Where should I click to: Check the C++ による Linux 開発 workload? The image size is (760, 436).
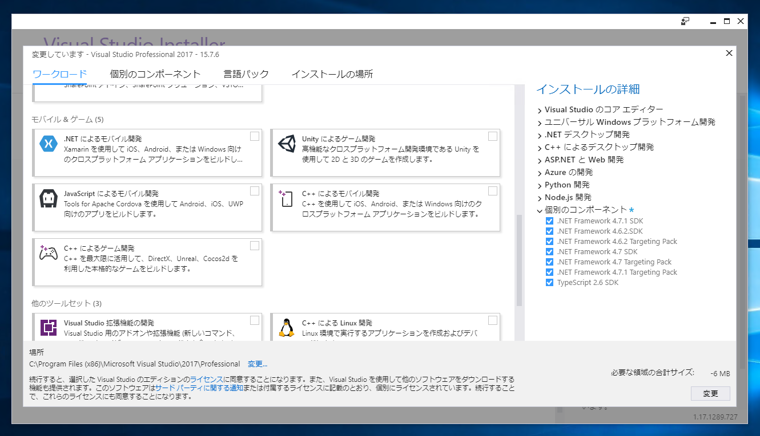click(x=492, y=320)
